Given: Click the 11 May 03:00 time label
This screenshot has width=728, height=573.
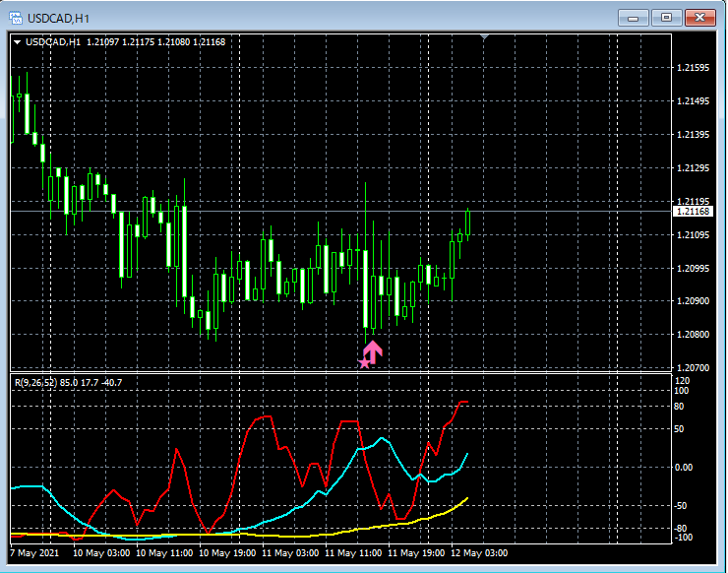Looking at the screenshot, I should (290, 553).
